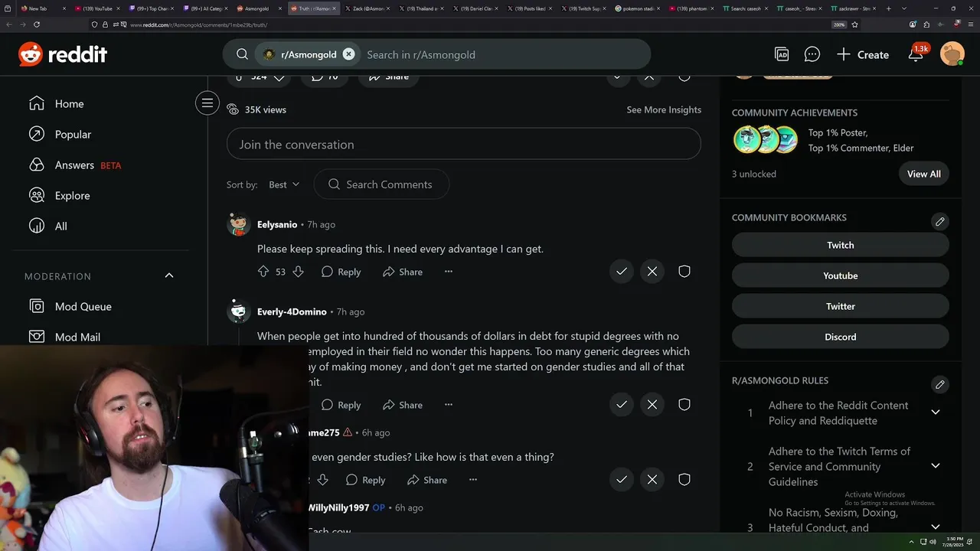Image resolution: width=980 pixels, height=551 pixels.
Task: Share Everly-4Domino's comment
Action: coord(403,405)
